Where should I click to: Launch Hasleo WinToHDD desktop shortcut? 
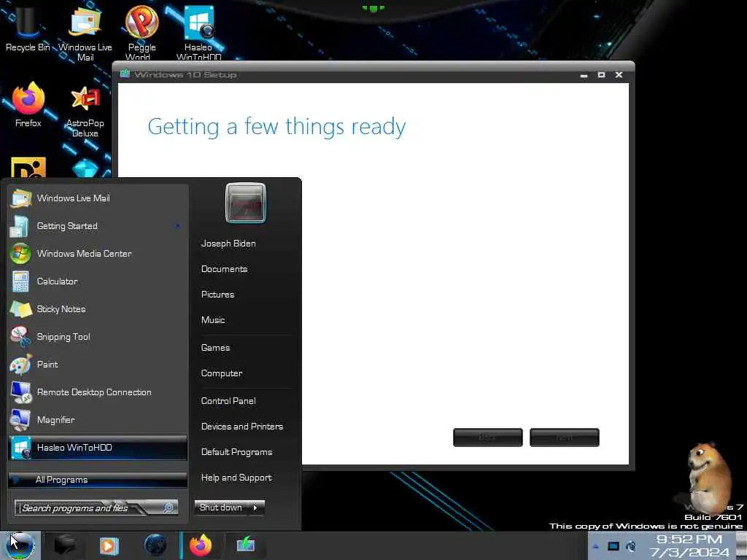(x=198, y=32)
